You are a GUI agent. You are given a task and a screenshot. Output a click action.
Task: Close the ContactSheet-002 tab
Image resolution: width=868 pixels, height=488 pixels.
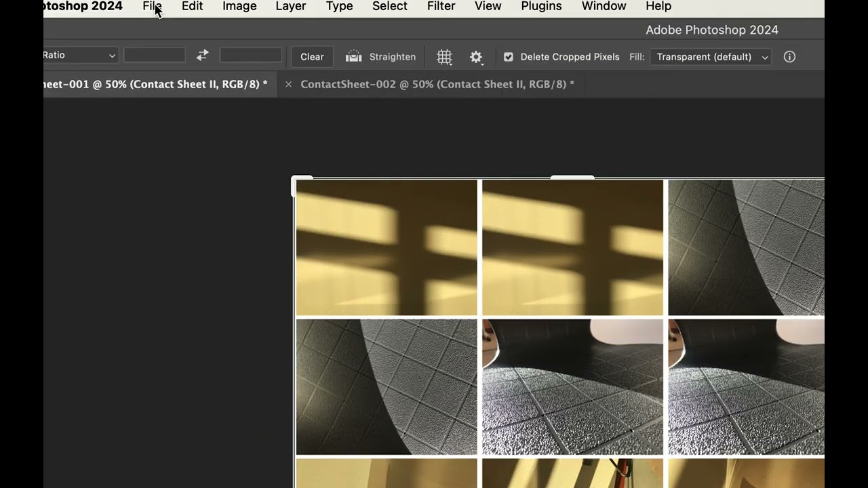(x=288, y=84)
